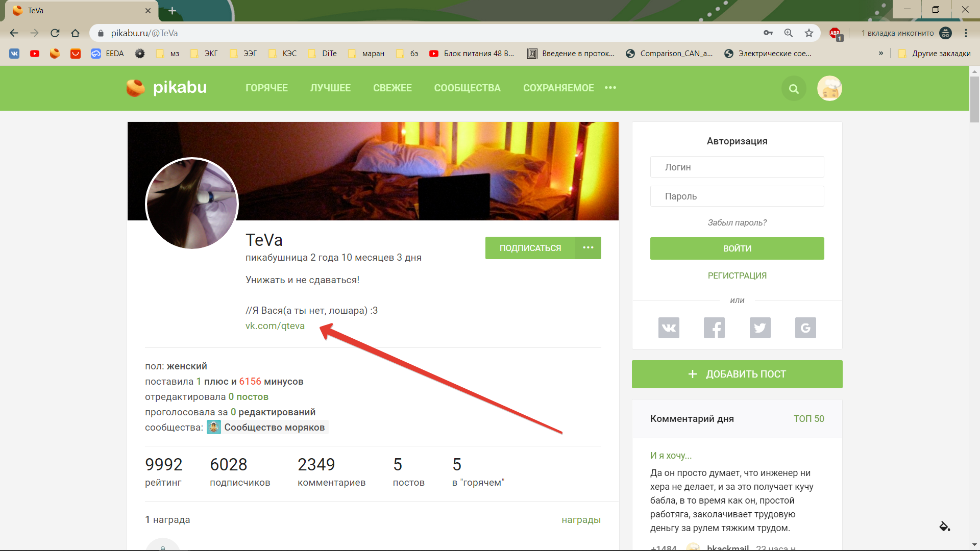This screenshot has height=551, width=980.
Task: Open vk.com/qteva profile link
Action: [275, 326]
